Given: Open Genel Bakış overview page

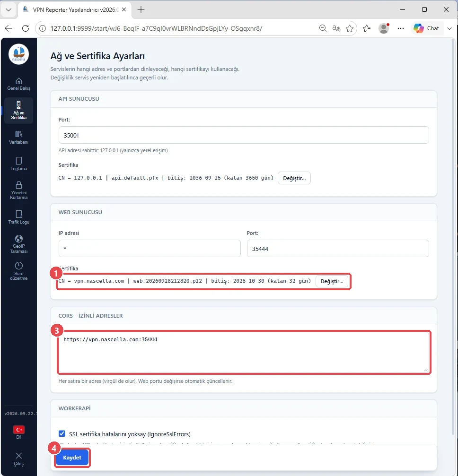Looking at the screenshot, I should tap(18, 84).
